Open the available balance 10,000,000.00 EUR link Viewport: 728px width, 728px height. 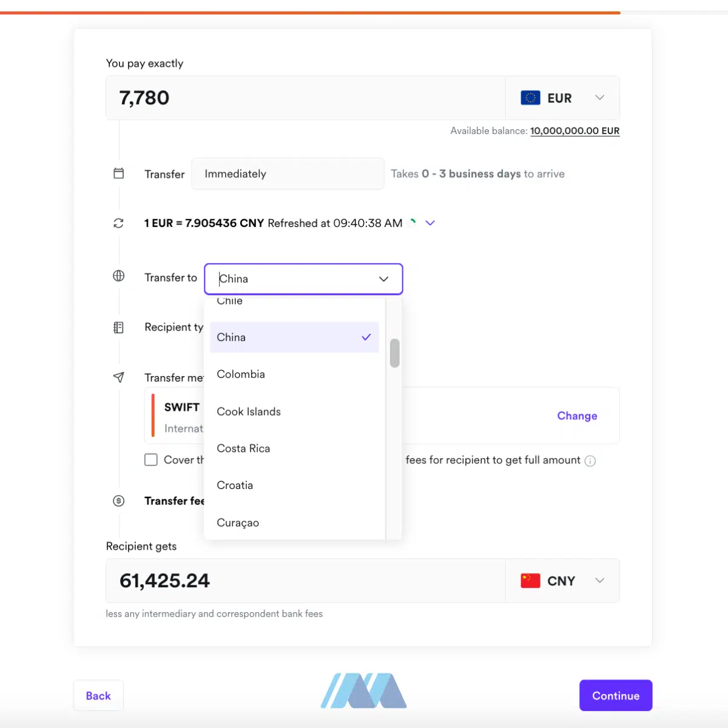pyautogui.click(x=575, y=131)
